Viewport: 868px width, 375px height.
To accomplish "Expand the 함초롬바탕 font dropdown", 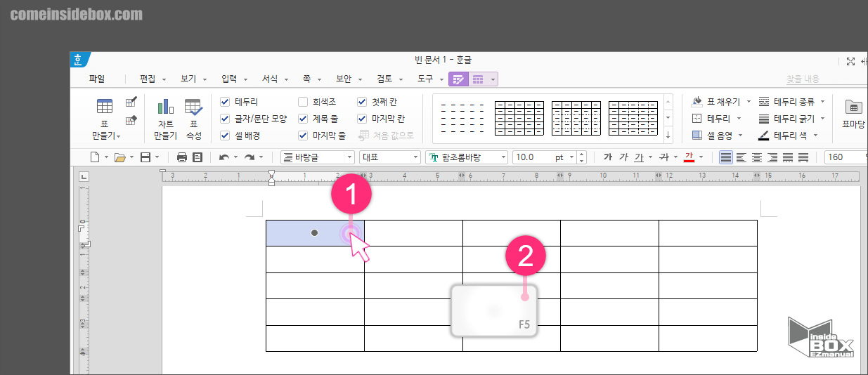I will (x=502, y=157).
